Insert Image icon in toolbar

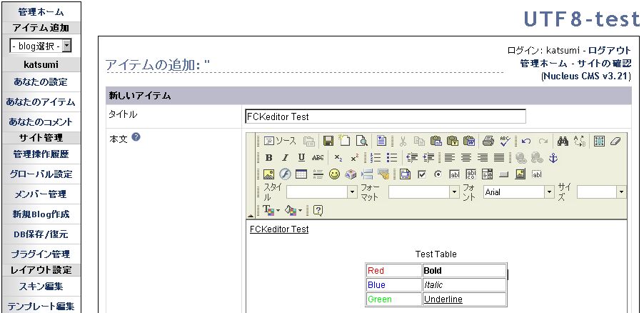pos(268,174)
